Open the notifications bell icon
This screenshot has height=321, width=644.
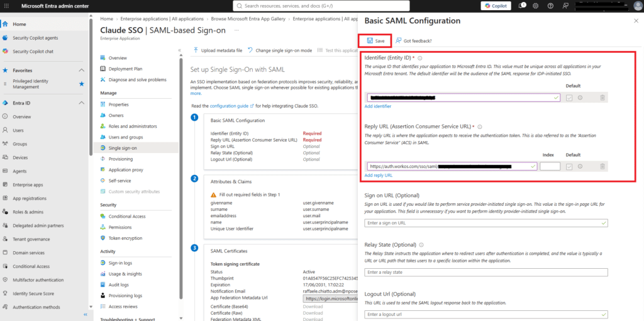[x=522, y=6]
